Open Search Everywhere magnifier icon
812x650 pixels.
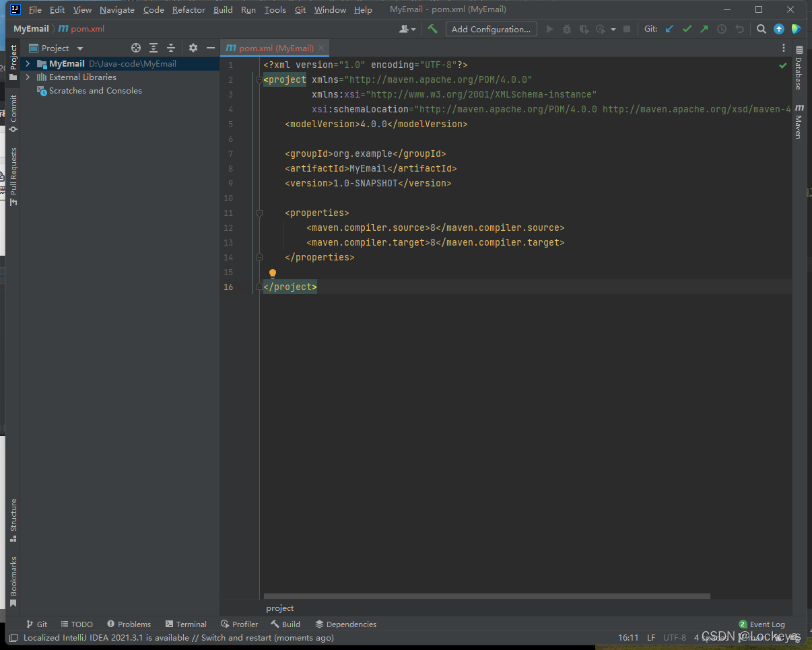(762, 29)
